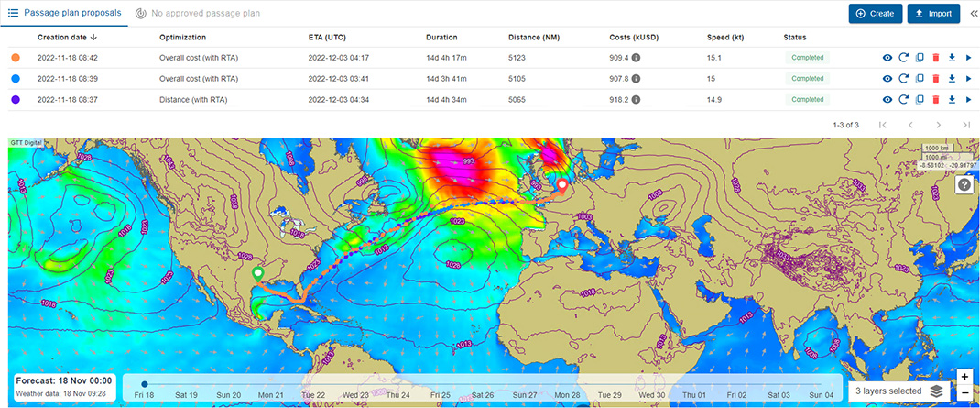Click the map help question mark icon

(964, 185)
